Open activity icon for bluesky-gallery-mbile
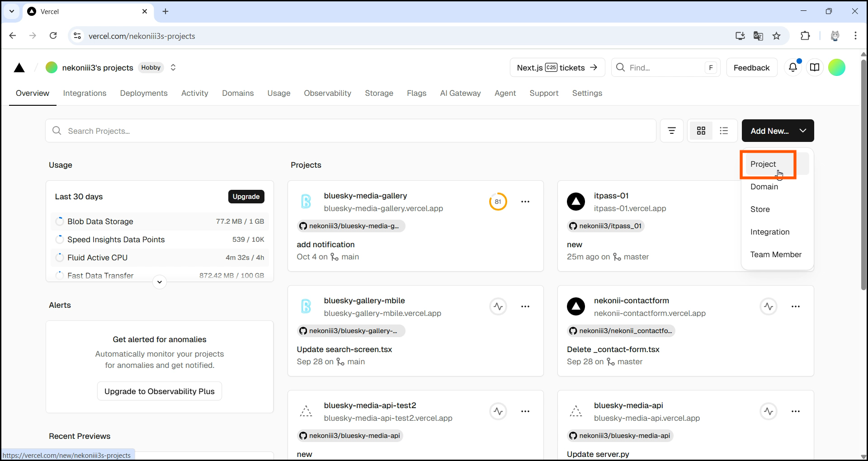The image size is (868, 461). point(498,306)
